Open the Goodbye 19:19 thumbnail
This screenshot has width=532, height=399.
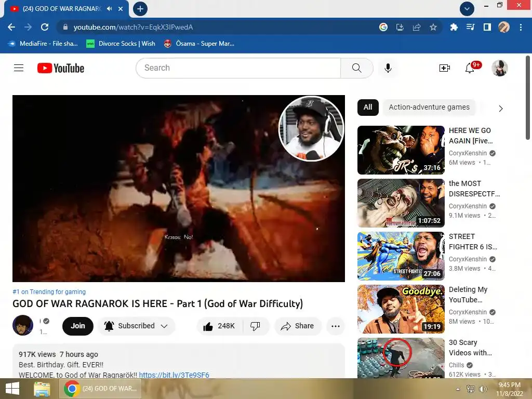401,309
